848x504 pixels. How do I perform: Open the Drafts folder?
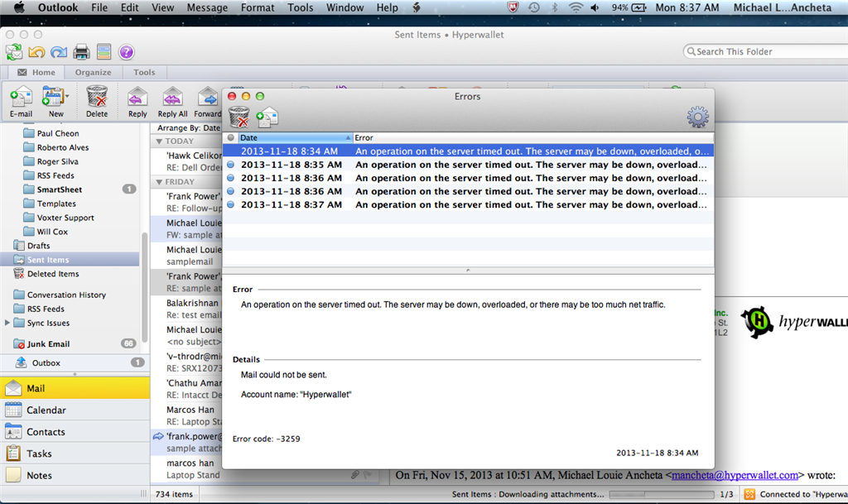click(x=38, y=245)
